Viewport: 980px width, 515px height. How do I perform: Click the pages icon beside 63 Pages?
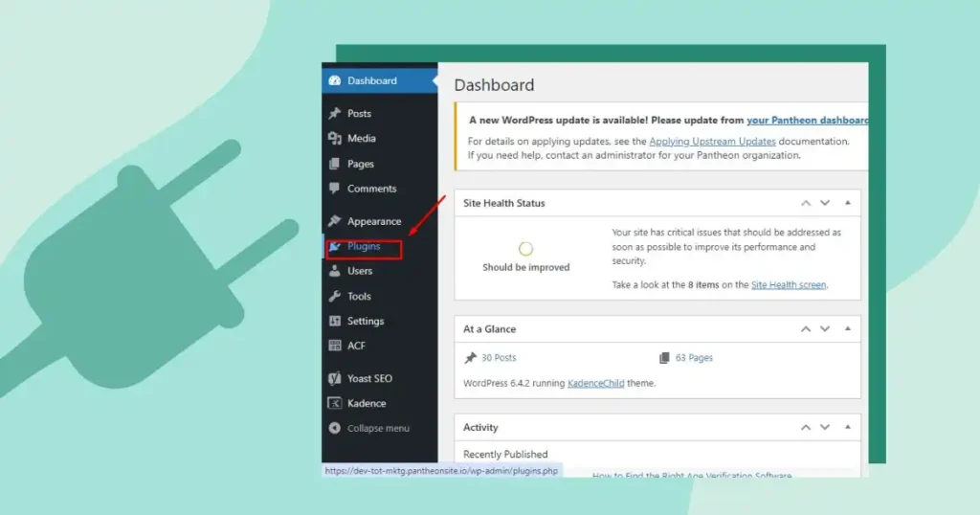(664, 357)
